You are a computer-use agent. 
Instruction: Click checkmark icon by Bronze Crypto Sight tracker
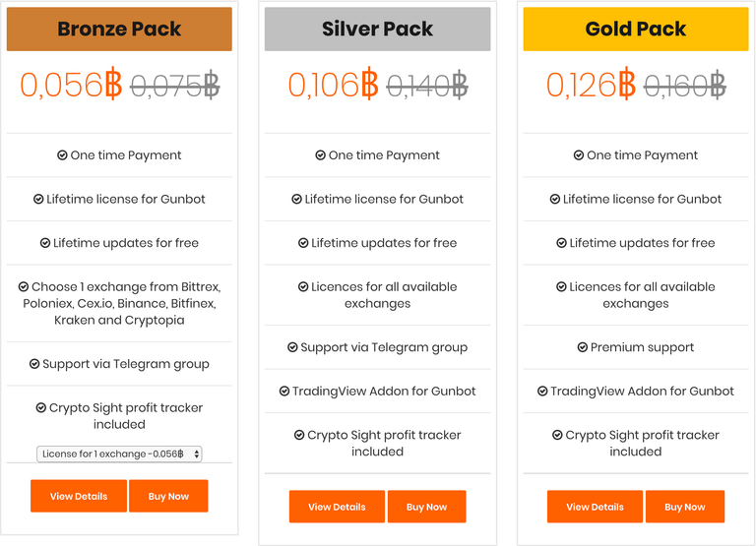41,408
